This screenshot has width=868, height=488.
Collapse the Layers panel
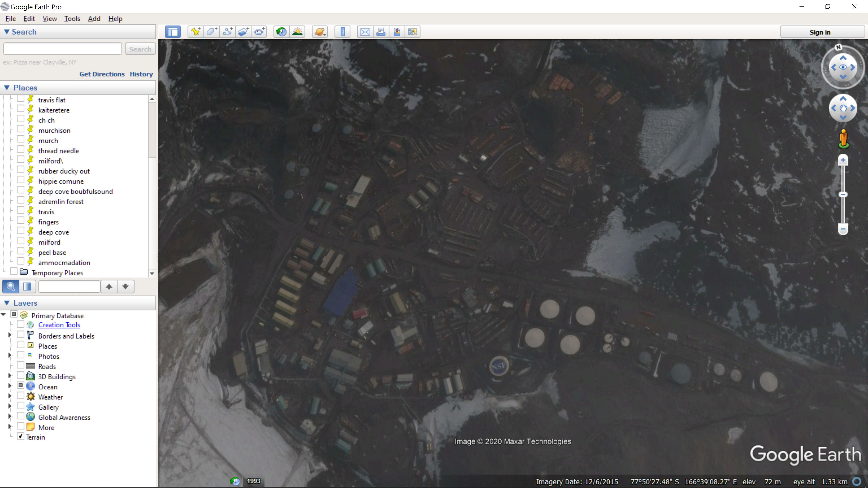pos(6,303)
